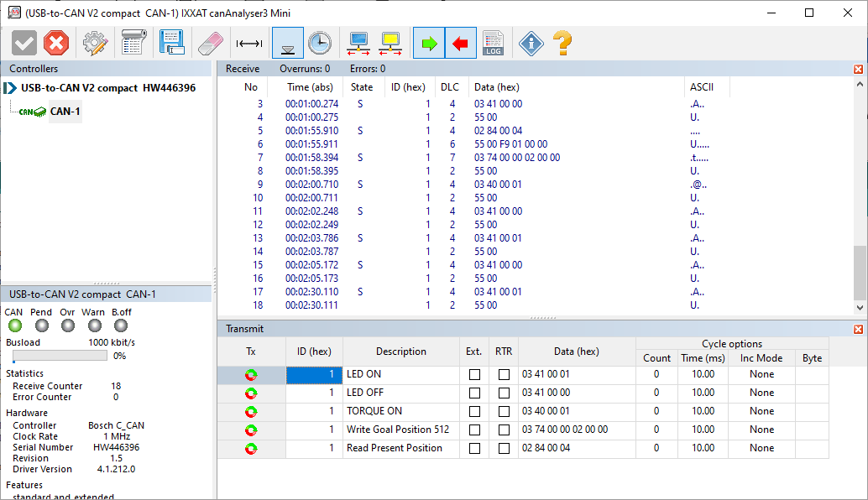Open settings via the gear-and-pencil icon
868x500 pixels.
point(94,43)
